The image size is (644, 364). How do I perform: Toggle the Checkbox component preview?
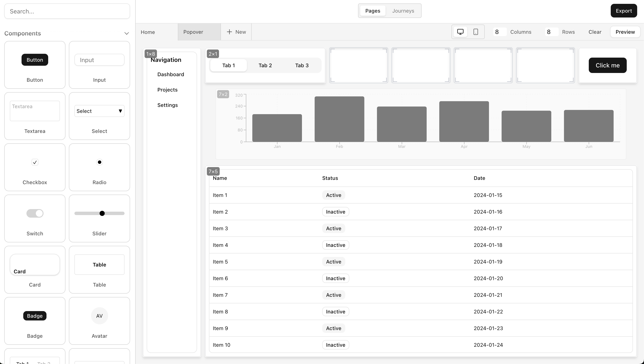pos(35,162)
